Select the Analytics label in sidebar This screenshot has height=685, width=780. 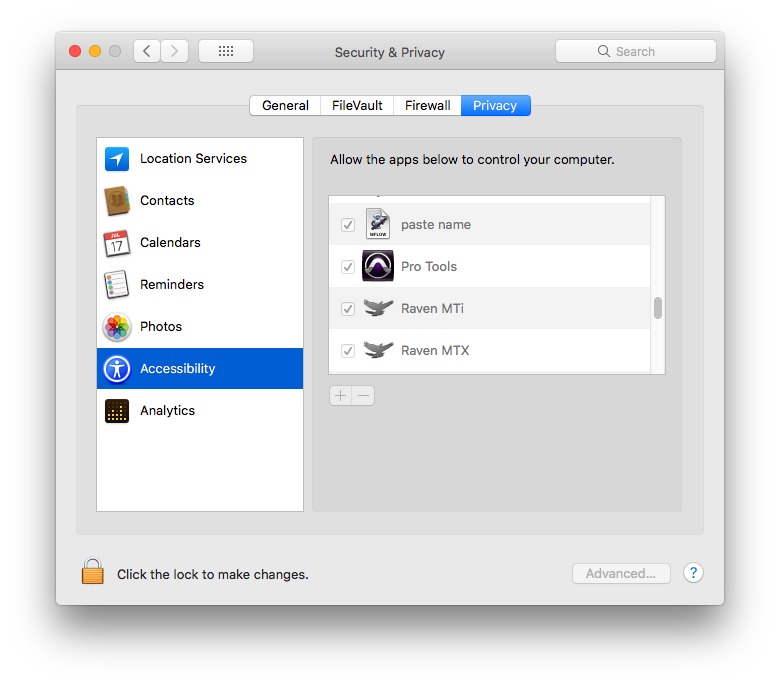click(x=167, y=411)
